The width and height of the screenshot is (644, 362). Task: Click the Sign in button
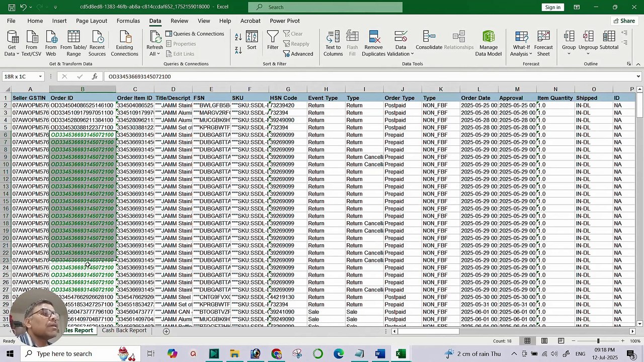(552, 7)
